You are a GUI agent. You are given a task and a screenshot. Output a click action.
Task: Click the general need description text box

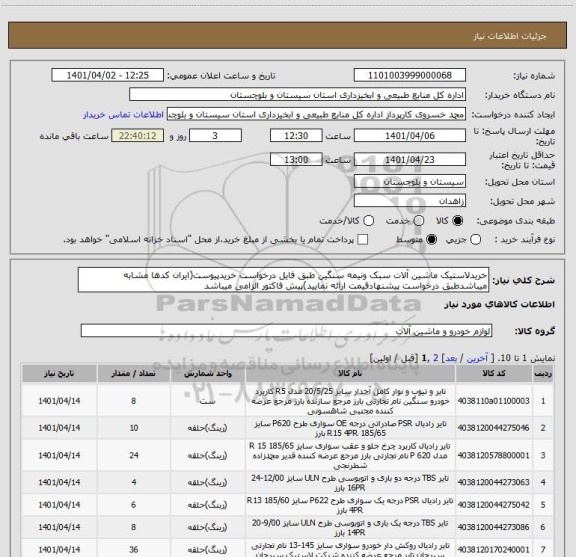(284, 280)
